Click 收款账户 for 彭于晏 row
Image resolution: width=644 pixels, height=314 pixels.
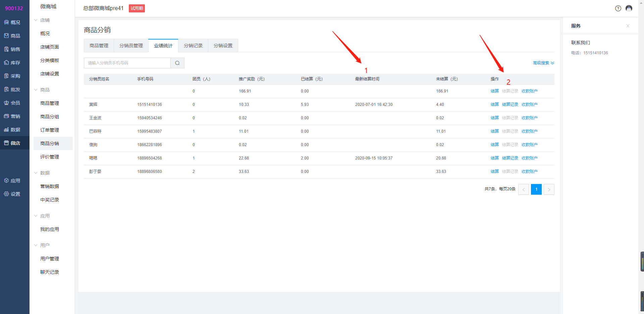(x=529, y=172)
